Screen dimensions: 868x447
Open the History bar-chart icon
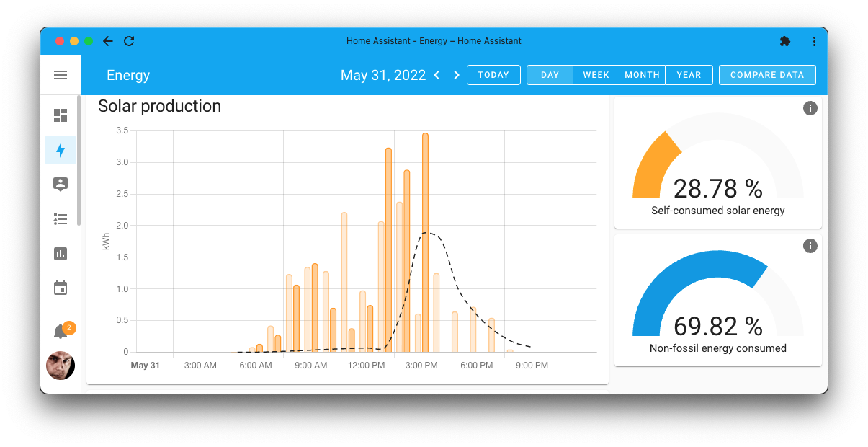[61, 254]
